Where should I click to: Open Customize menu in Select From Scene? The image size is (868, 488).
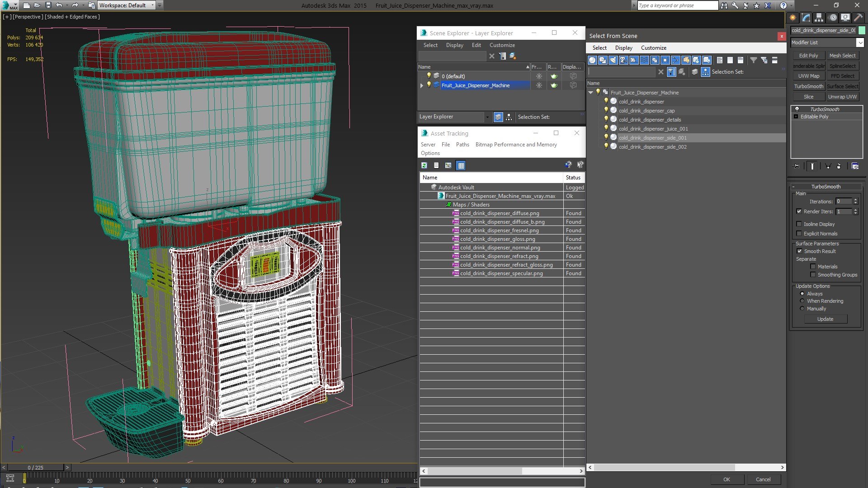pos(653,48)
